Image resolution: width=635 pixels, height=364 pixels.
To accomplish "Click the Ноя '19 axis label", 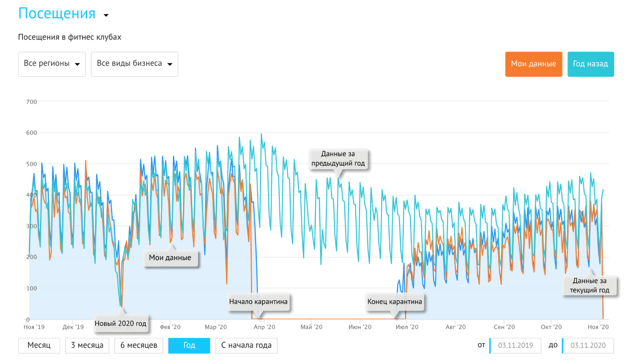I will tap(34, 327).
